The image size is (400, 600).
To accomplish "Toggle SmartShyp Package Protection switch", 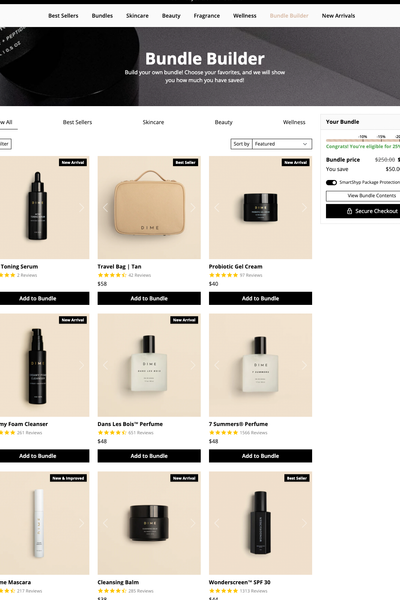I will 331,183.
